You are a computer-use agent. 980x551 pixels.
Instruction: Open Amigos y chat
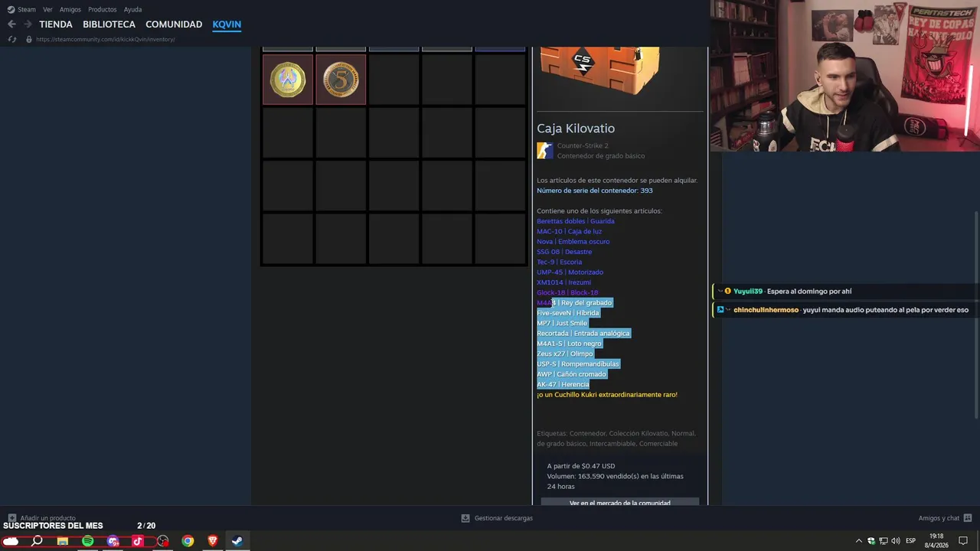click(939, 518)
